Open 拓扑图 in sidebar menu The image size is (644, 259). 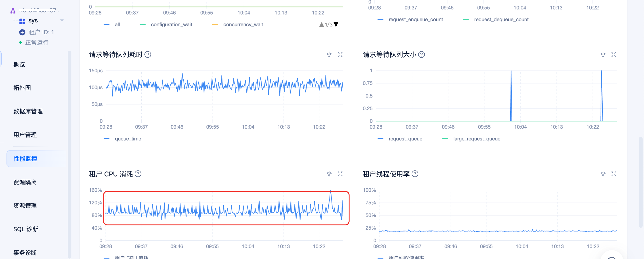click(x=22, y=88)
